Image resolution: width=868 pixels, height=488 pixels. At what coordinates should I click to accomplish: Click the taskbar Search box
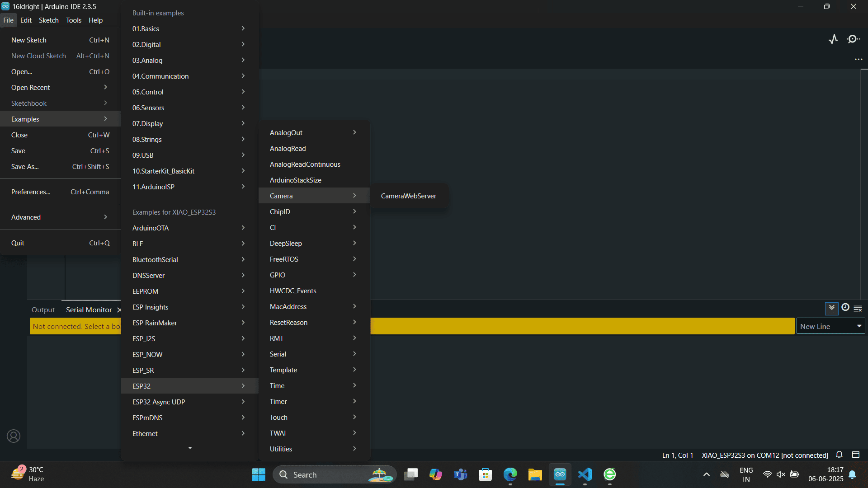(x=335, y=474)
